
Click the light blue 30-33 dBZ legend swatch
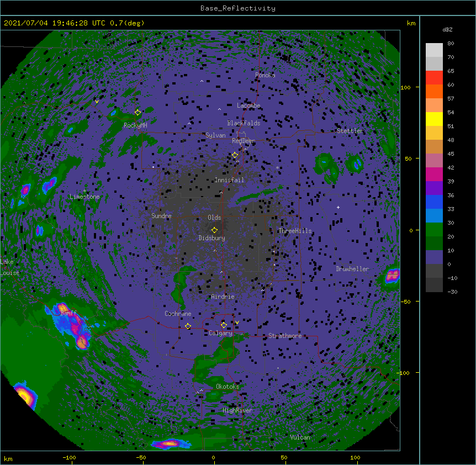[x=434, y=216]
